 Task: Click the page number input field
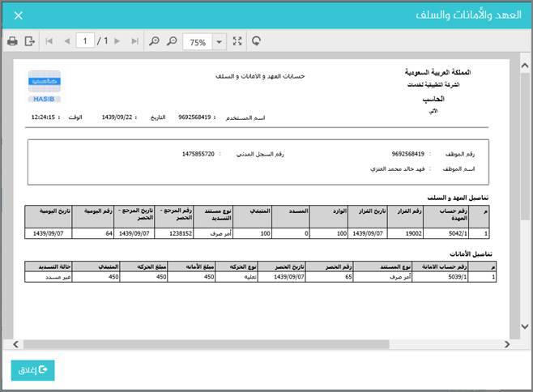[85, 41]
